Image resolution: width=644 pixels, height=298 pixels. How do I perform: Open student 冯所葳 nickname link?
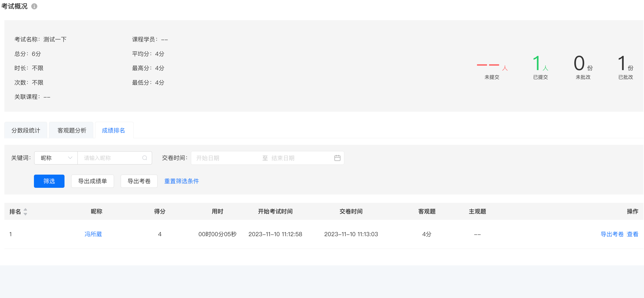coord(93,234)
